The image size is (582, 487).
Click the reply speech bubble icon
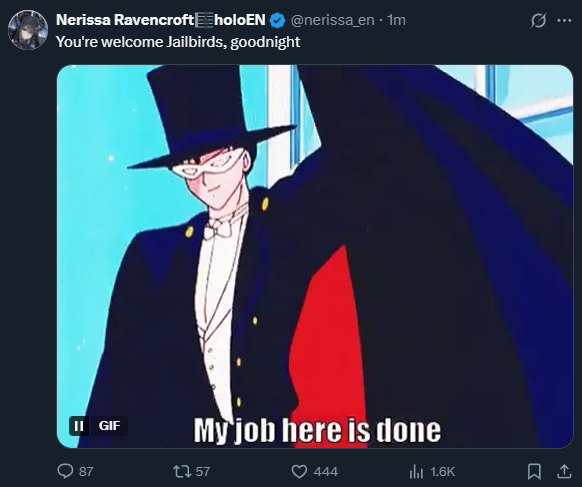[x=65, y=471]
